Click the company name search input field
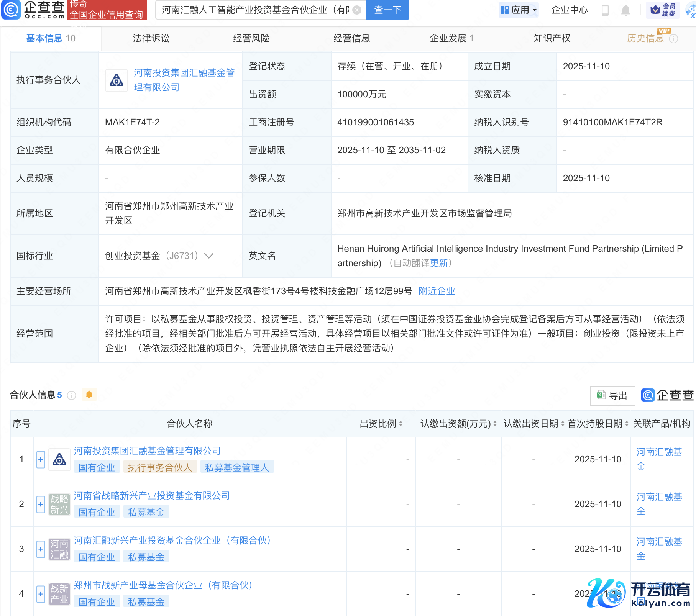 point(255,10)
